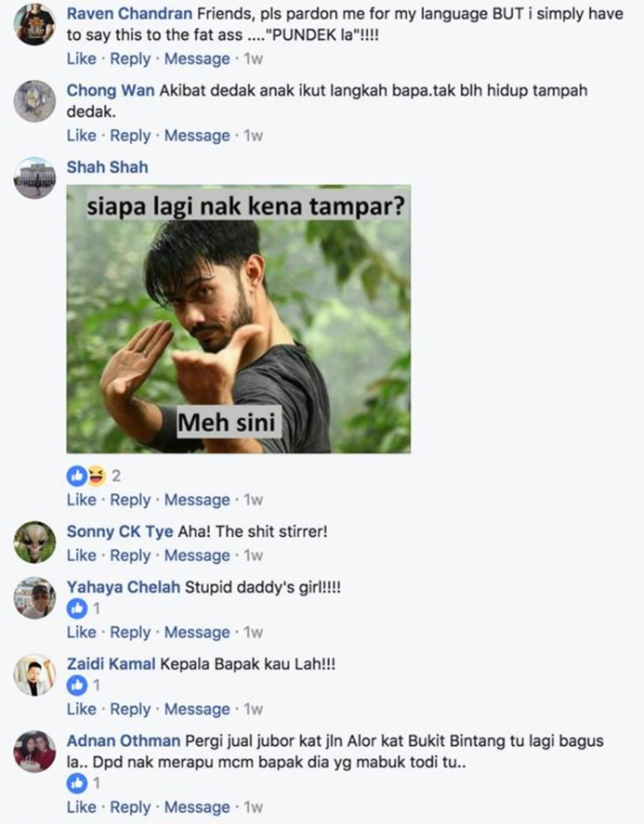
Task: Open Chong Wan's avatar
Action: coord(34,101)
